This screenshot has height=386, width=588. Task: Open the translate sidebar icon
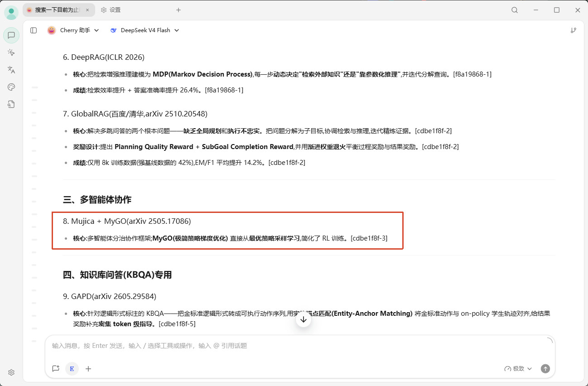point(11,70)
